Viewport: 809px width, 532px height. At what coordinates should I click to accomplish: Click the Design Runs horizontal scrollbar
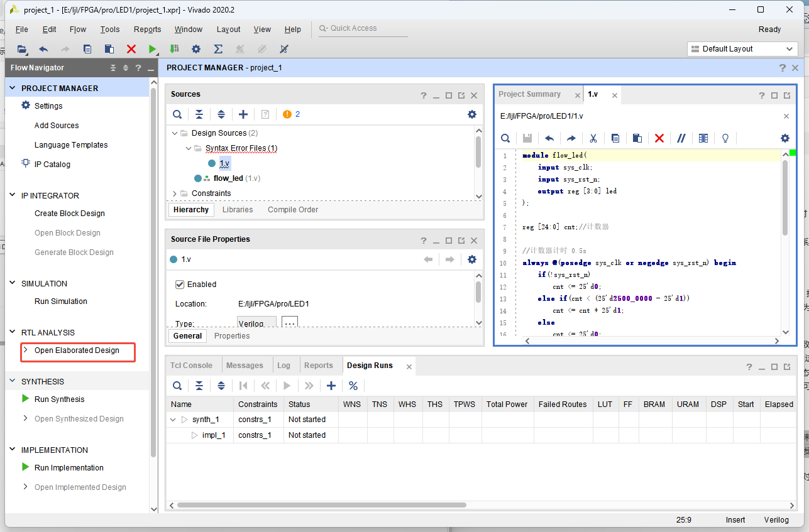321,505
